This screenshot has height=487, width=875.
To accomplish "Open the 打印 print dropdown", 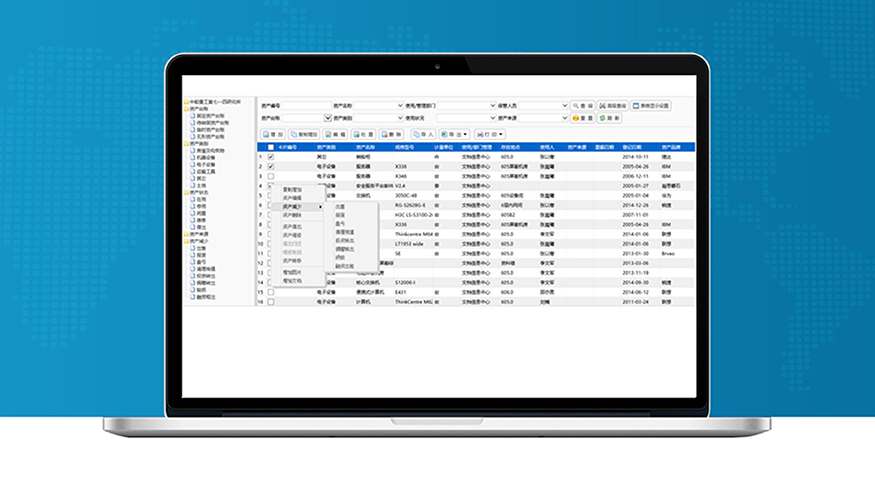I will point(490,133).
